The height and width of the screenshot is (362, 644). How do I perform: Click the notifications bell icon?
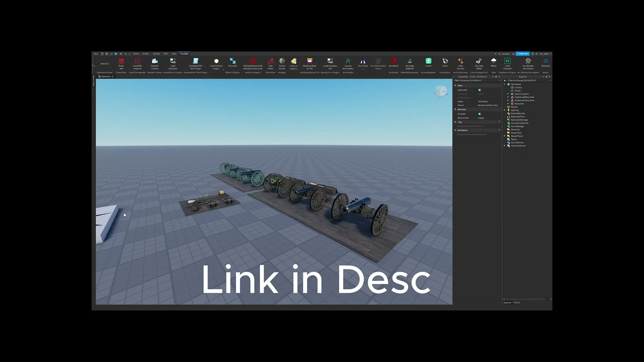coord(513,54)
